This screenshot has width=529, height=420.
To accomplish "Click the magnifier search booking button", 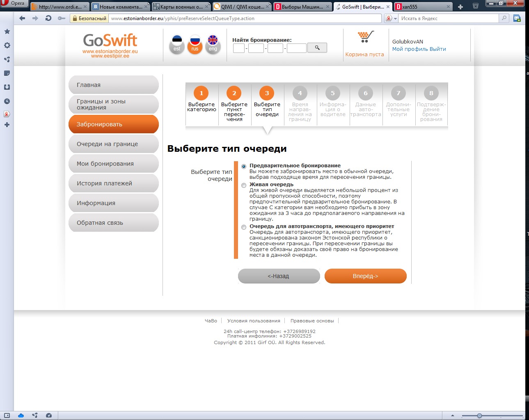I will click(317, 48).
